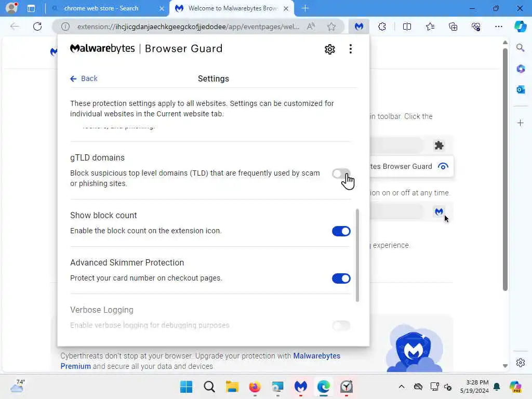Click the profile avatar icon
Viewport: 532px width, 399px height.
coord(11,8)
